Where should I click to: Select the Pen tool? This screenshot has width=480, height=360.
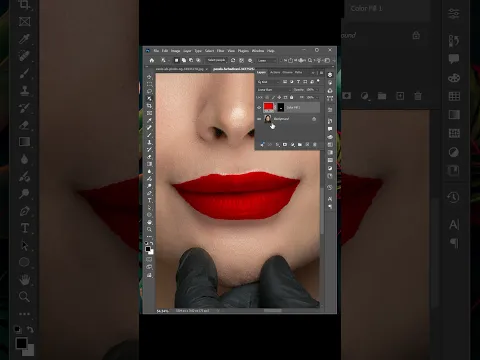[x=149, y=193]
